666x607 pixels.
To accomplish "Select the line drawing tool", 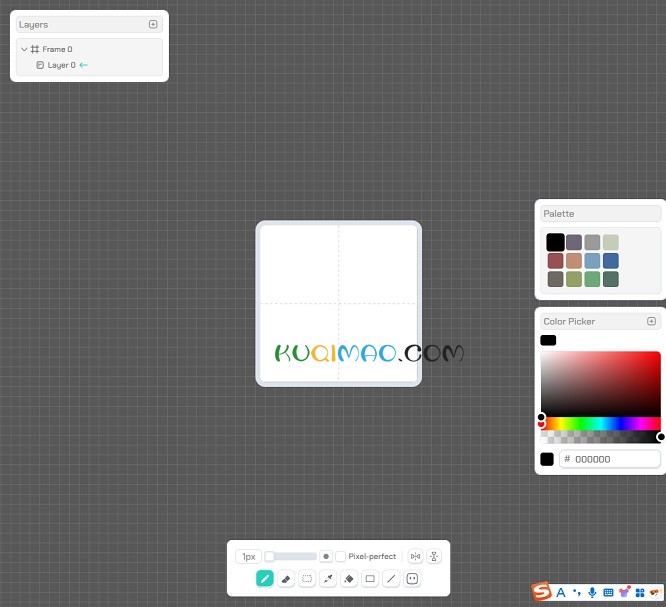I will [391, 578].
